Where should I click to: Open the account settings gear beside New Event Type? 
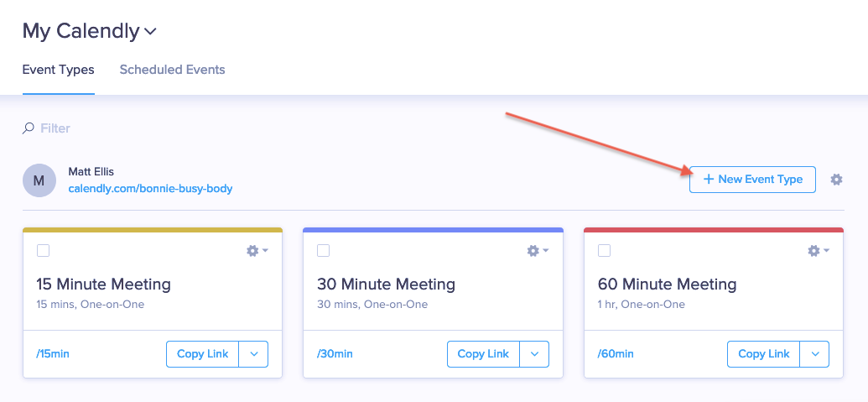836,180
